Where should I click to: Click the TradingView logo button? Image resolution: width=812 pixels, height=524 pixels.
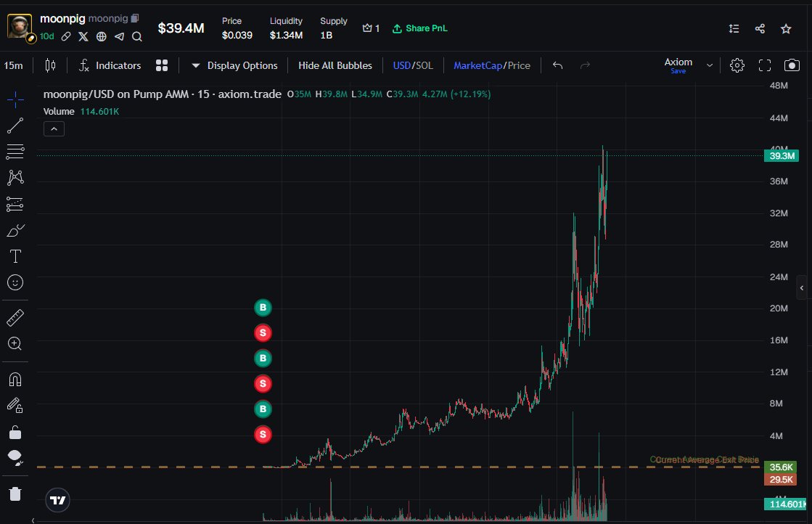coord(57,500)
